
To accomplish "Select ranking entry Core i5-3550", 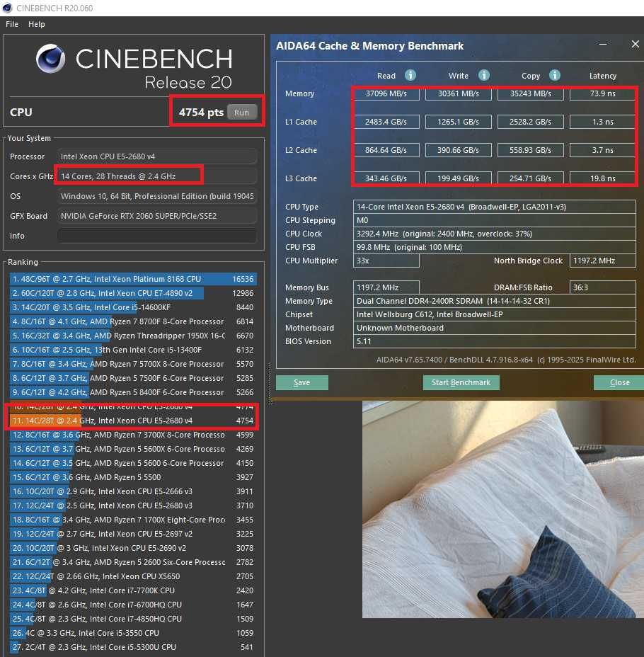I will click(133, 633).
